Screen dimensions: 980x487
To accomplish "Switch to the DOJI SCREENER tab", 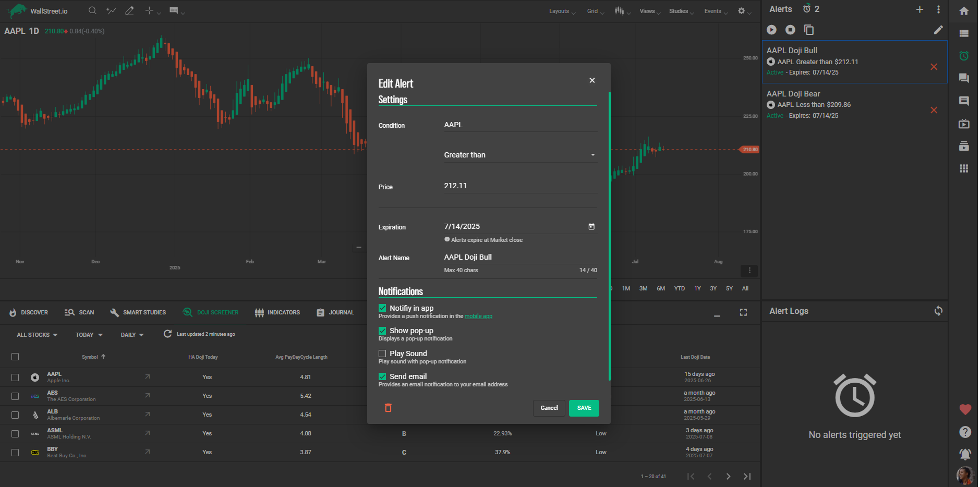I will pos(210,312).
